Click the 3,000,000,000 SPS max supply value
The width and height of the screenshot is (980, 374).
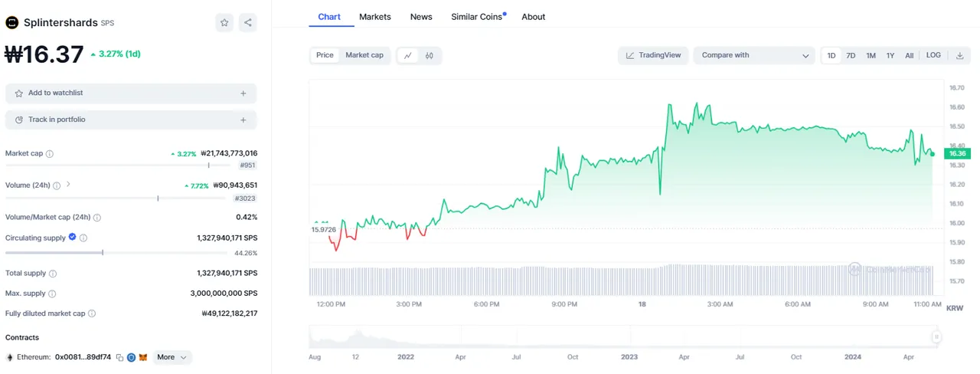pyautogui.click(x=224, y=294)
